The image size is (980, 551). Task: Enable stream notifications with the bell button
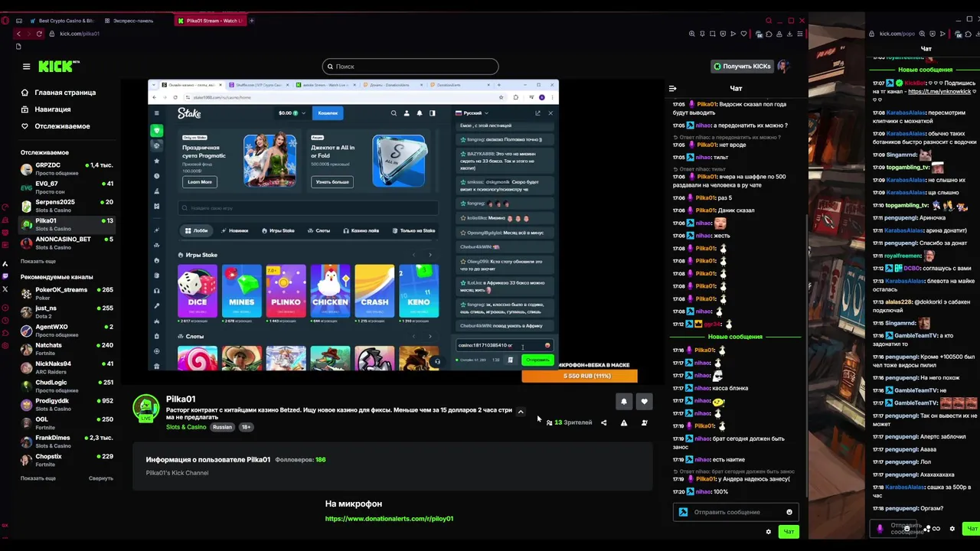pyautogui.click(x=623, y=401)
